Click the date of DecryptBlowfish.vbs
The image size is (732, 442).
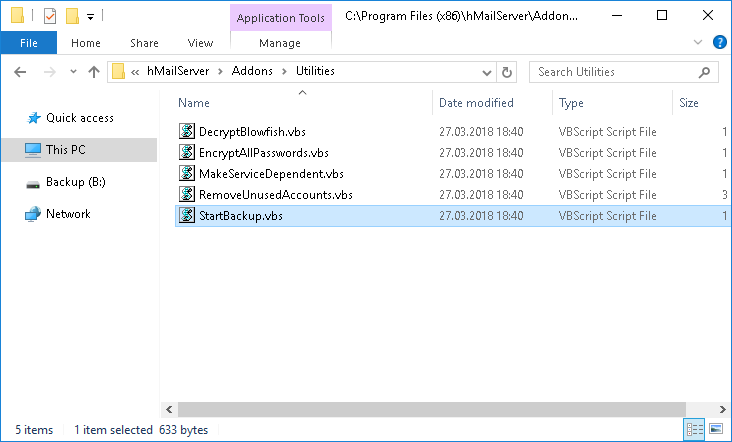point(481,132)
